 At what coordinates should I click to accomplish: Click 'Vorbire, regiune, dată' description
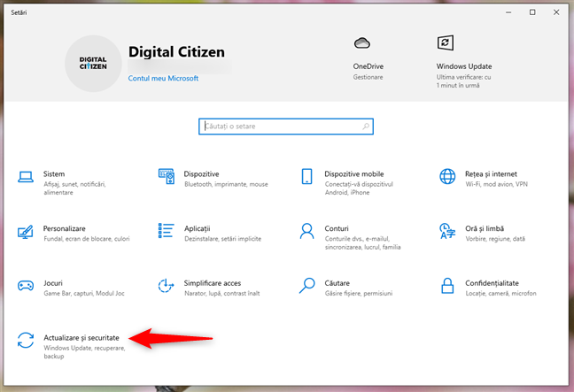tap(495, 239)
